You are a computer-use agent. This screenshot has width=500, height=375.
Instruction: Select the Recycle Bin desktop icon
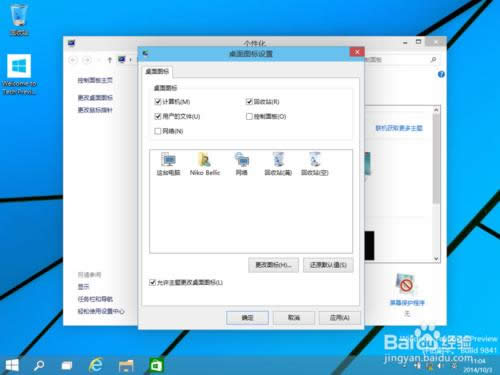pyautogui.click(x=19, y=19)
